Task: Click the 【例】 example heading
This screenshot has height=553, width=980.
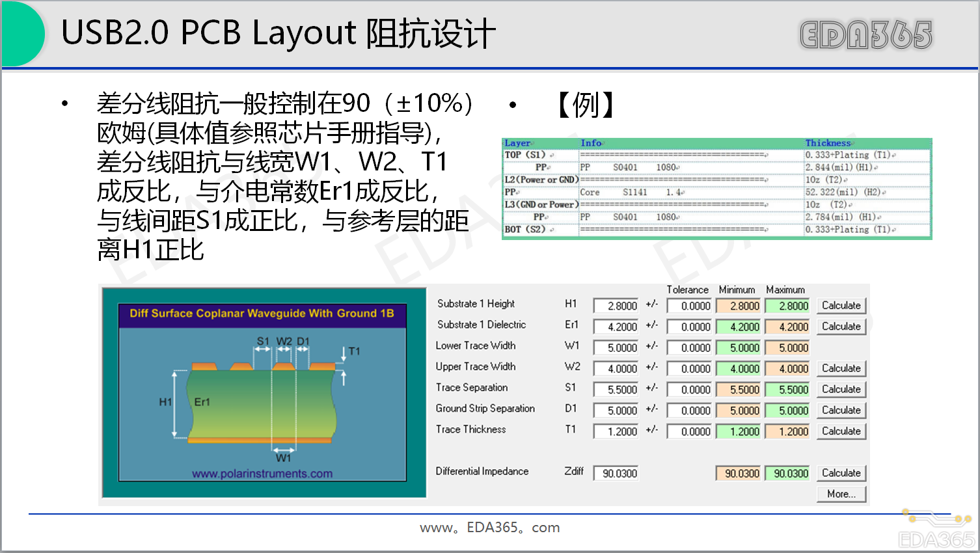Action: pos(586,105)
